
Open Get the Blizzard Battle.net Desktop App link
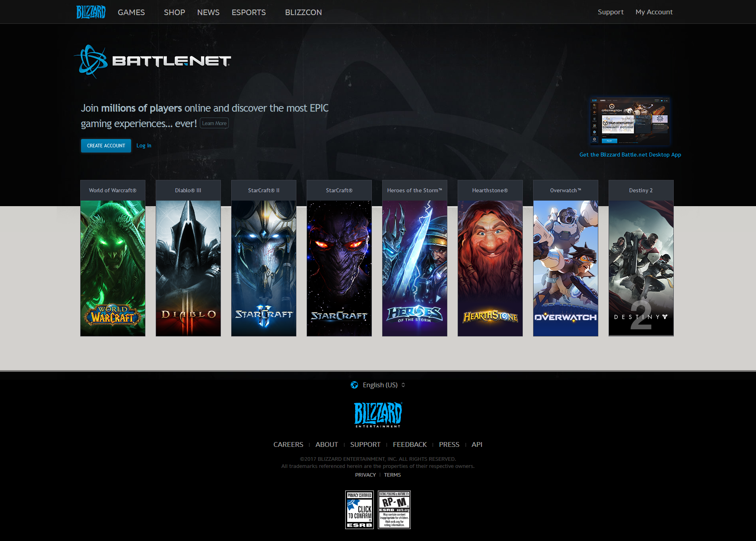[630, 155]
